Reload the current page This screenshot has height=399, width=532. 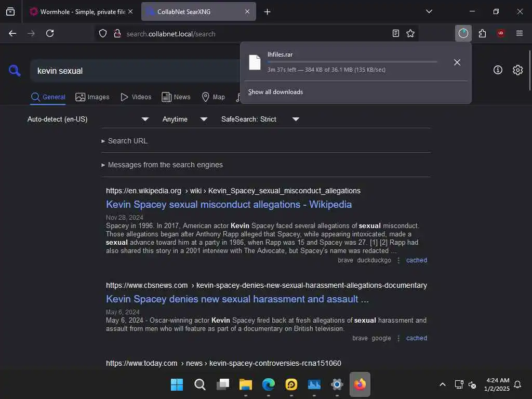point(50,33)
